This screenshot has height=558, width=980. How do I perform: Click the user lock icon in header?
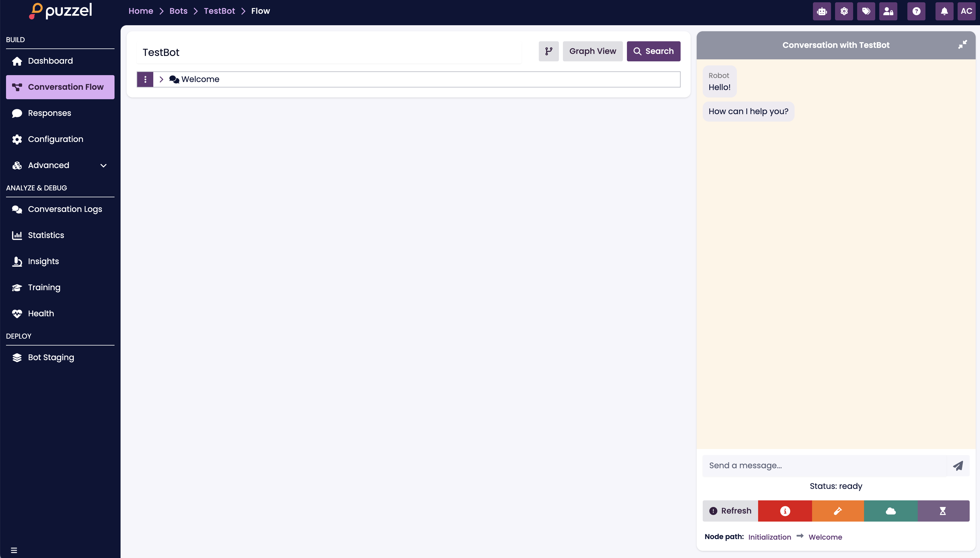click(888, 11)
